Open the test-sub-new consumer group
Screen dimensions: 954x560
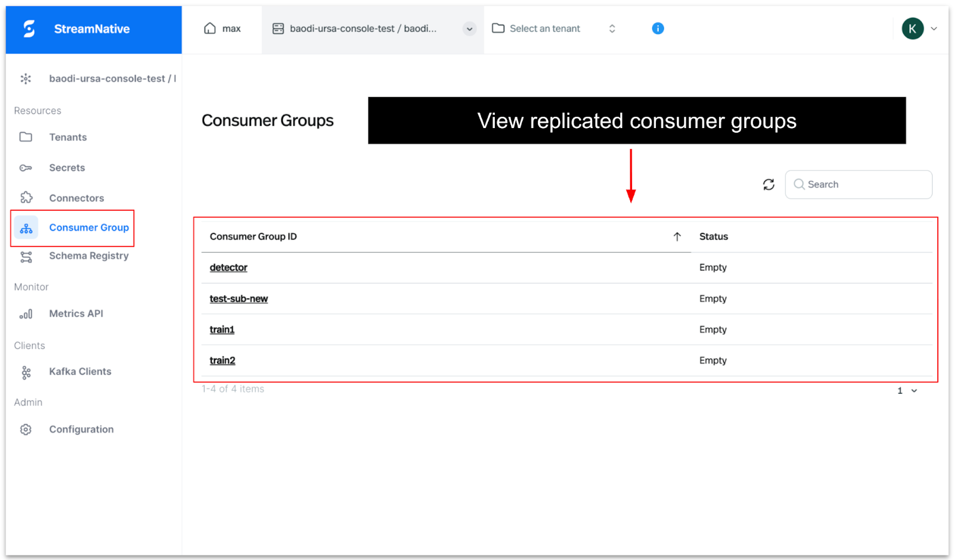pos(238,298)
